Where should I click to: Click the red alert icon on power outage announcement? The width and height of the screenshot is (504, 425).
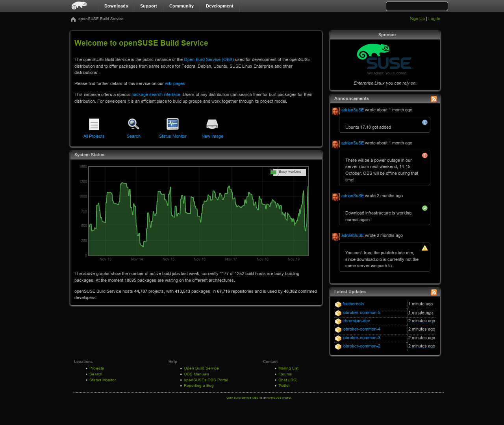425,155
